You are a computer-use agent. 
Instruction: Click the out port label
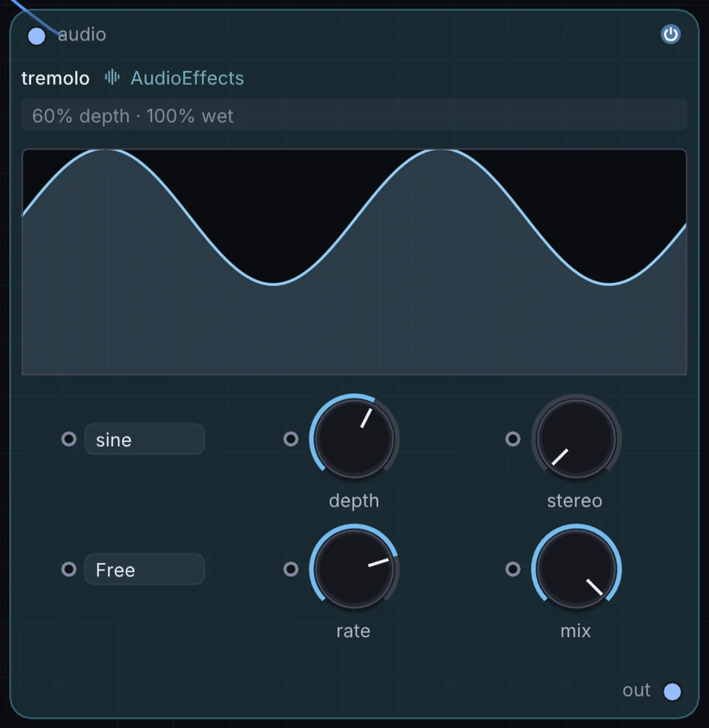click(x=636, y=690)
